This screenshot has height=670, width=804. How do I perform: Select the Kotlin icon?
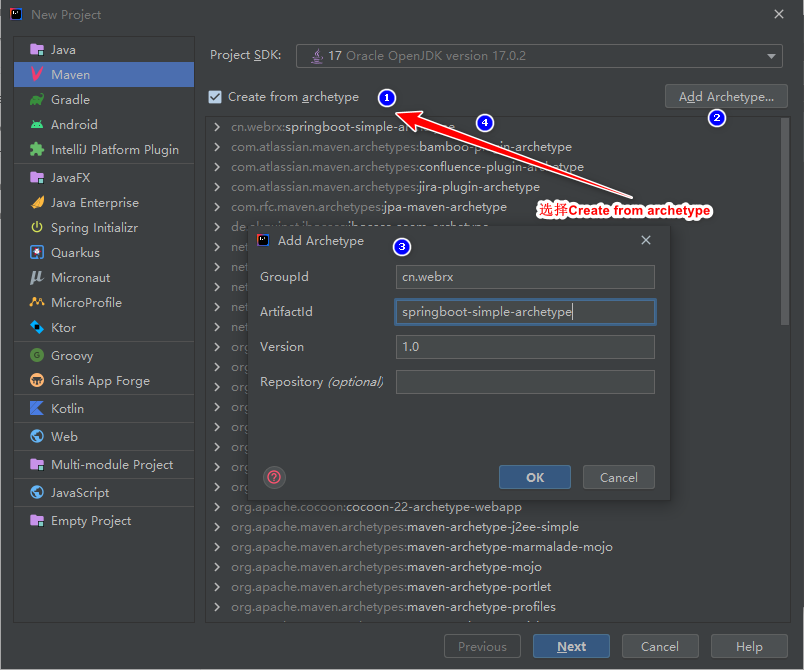pyautogui.click(x=37, y=409)
